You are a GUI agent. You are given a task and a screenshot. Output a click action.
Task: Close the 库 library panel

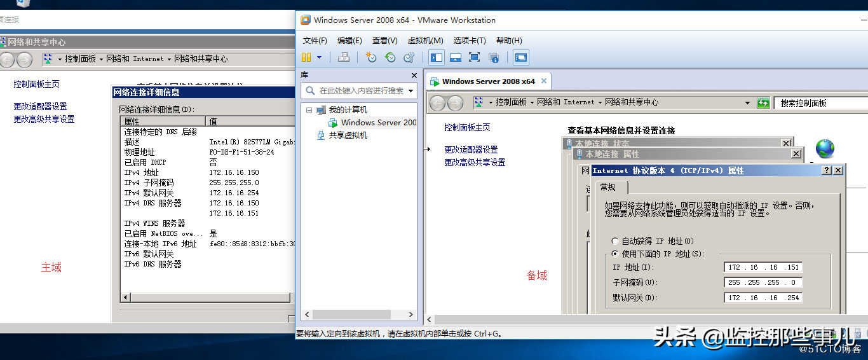tap(414, 75)
